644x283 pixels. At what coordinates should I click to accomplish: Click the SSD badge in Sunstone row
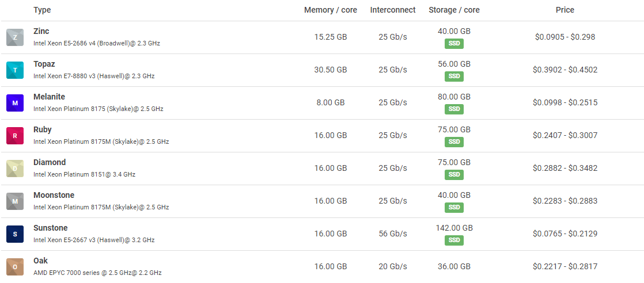454,240
